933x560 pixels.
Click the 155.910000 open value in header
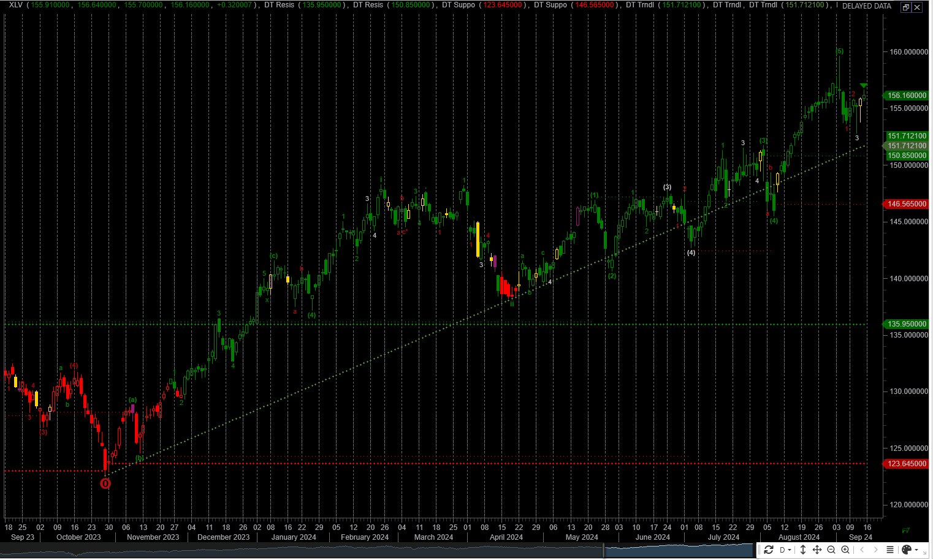50,5
